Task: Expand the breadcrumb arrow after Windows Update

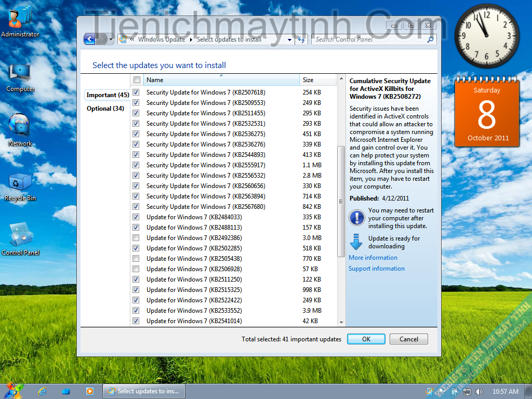Action: point(191,39)
